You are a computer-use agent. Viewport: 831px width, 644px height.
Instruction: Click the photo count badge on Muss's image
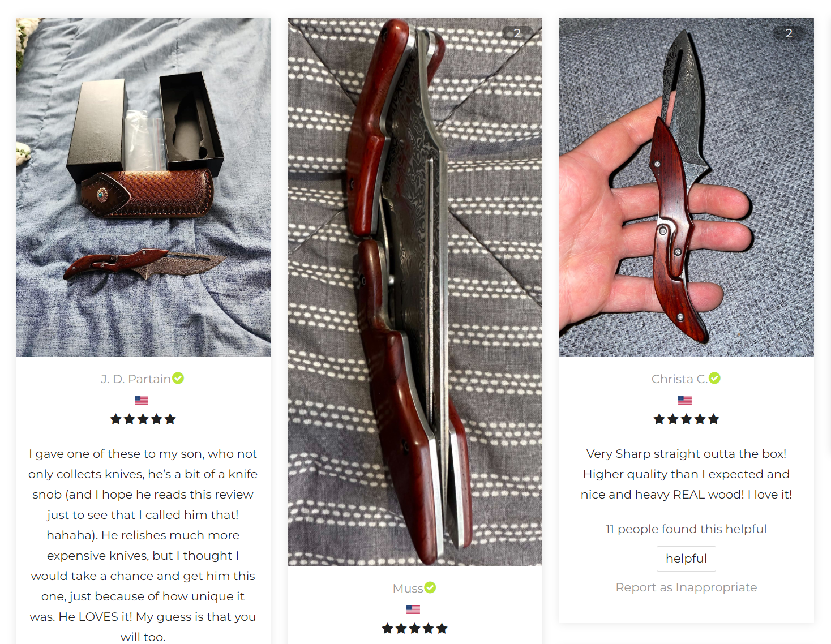517,33
